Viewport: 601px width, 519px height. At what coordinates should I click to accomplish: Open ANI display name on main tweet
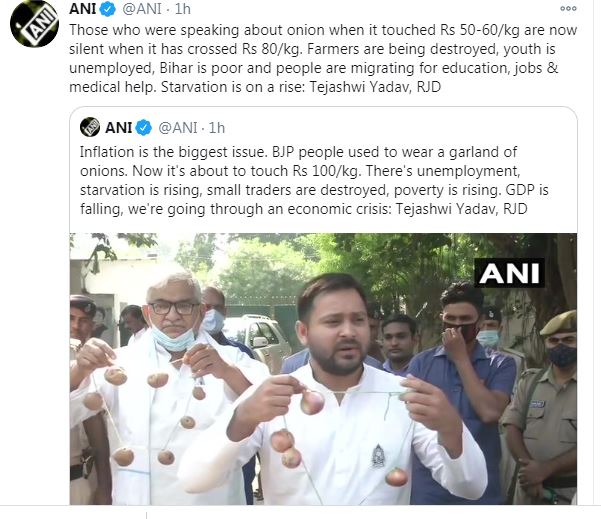[x=83, y=9]
